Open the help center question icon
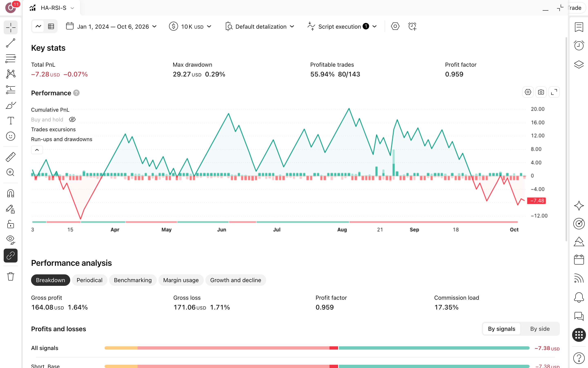The image size is (588, 368). coord(579,358)
